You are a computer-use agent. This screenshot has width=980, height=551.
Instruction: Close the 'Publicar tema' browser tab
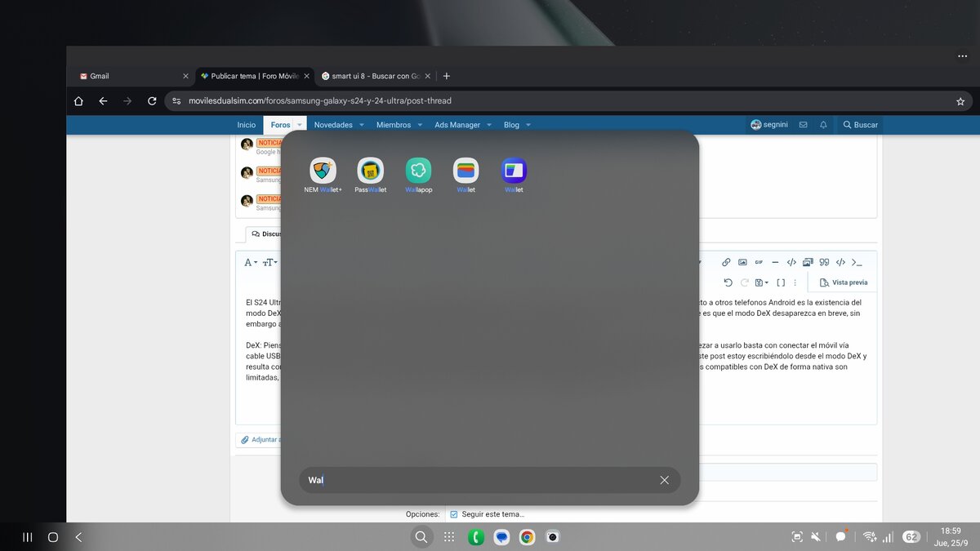click(306, 76)
